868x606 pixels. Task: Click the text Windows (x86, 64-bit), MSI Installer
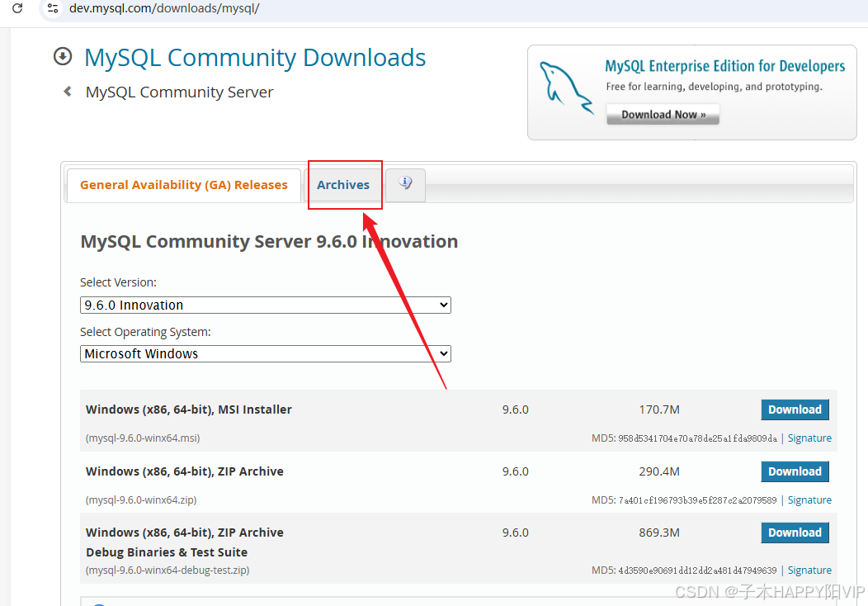click(x=189, y=410)
